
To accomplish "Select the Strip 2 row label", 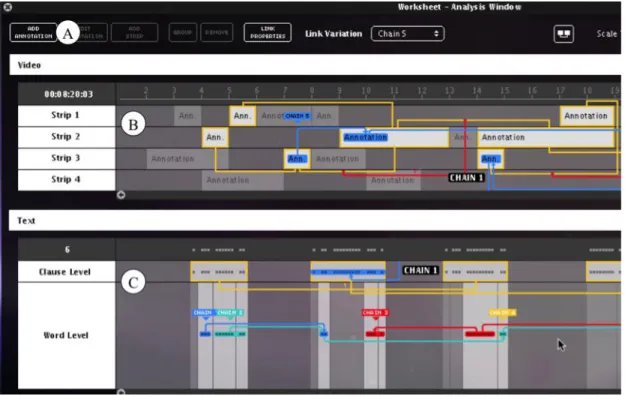I will 66,137.
